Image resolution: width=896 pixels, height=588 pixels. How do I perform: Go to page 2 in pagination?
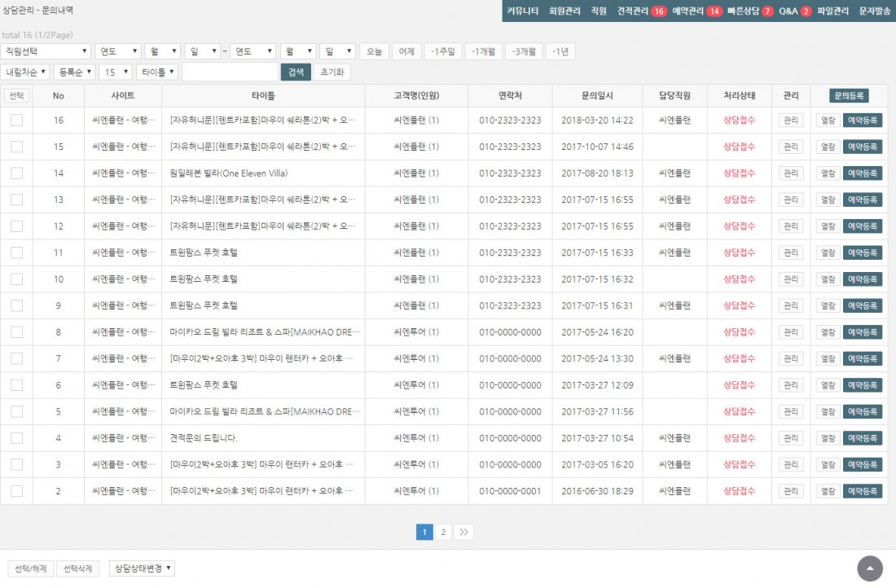[x=443, y=532]
